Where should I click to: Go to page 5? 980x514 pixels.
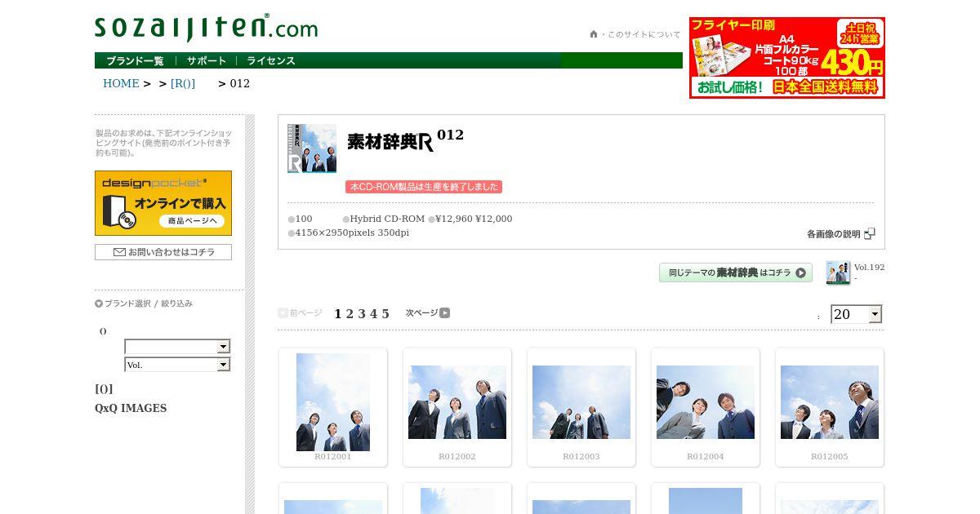[385, 313]
